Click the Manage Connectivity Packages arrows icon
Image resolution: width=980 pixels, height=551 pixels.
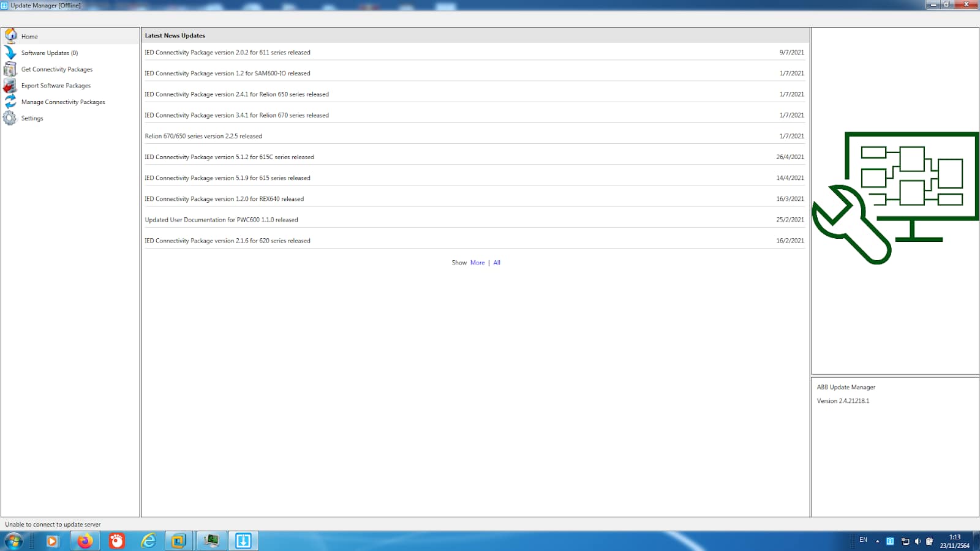[x=10, y=102]
